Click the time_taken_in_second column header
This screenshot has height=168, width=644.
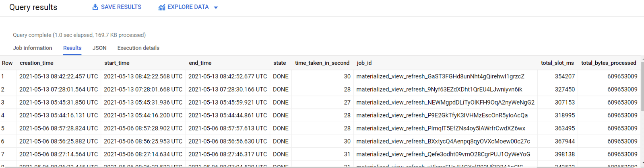[322, 63]
